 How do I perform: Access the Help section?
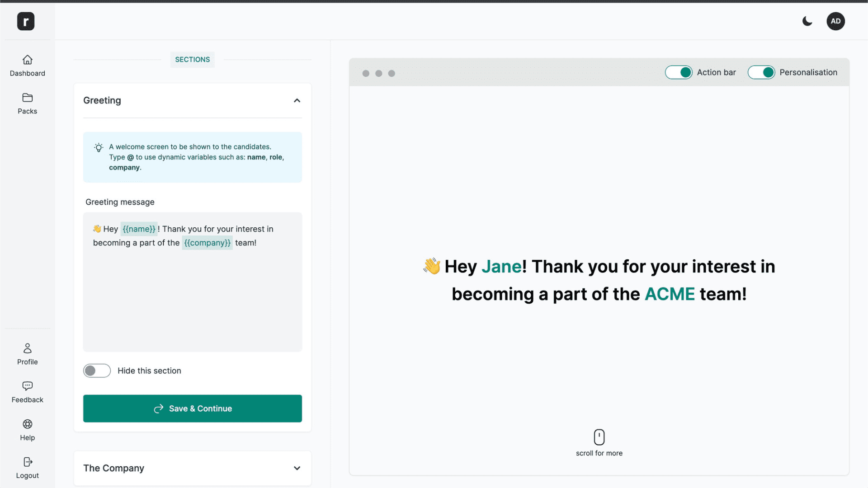28,429
